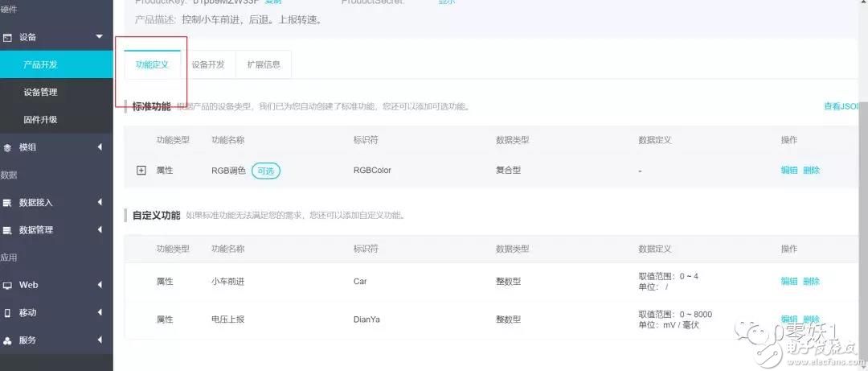This screenshot has height=371, width=868.
Task: Expand the 服务 menu arrow
Action: coord(100,340)
